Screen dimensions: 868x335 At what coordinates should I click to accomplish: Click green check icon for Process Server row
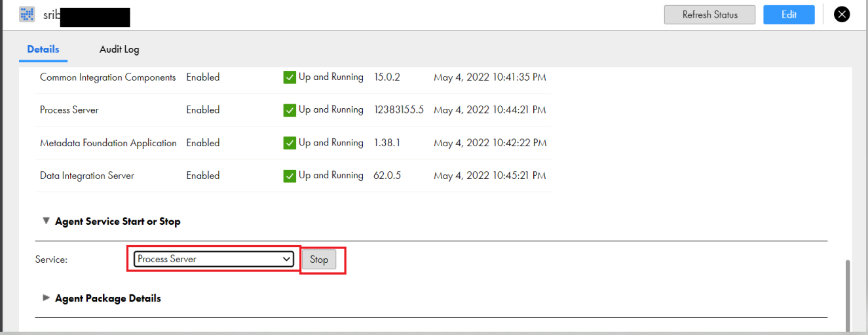[x=290, y=110]
